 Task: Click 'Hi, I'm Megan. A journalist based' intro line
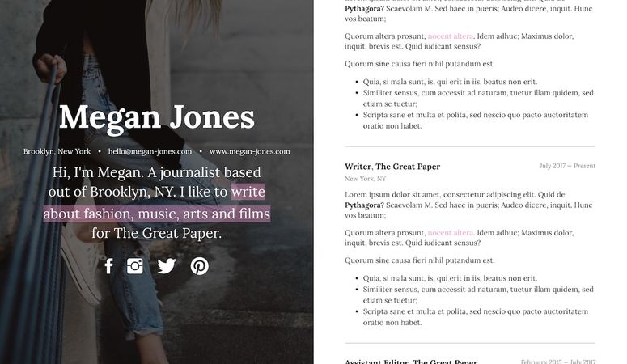(157, 172)
